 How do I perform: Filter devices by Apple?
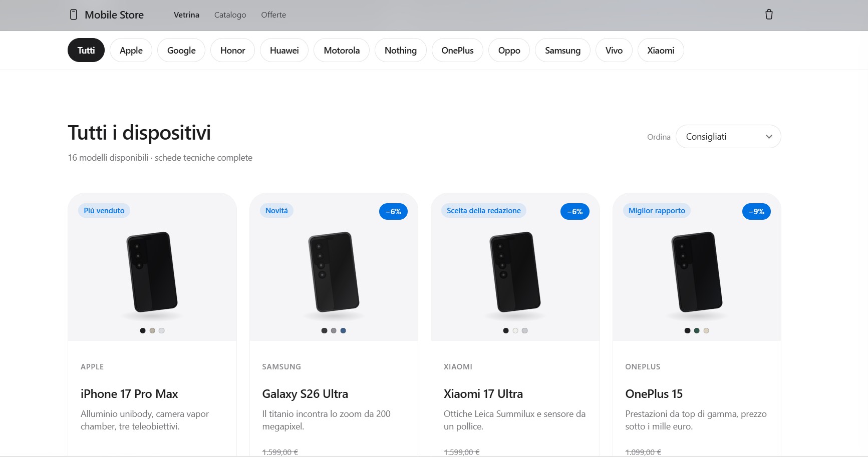(x=131, y=50)
